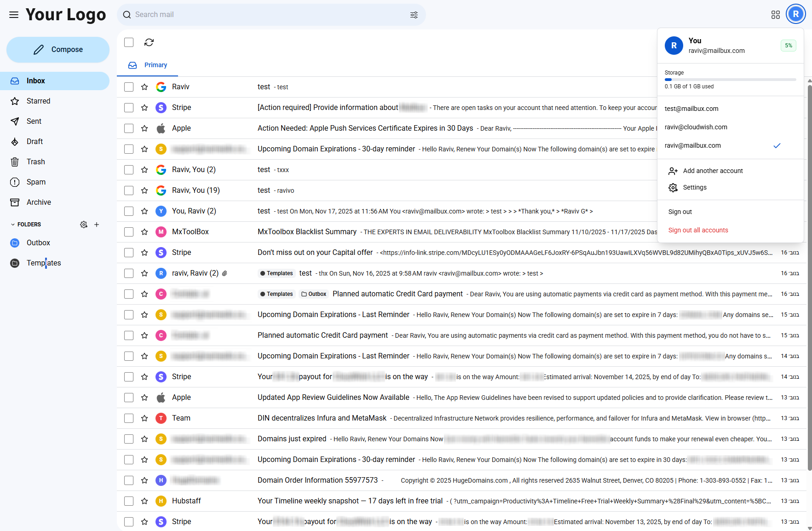Switch to test@mailbux.com account
The image size is (812, 531).
pos(691,109)
